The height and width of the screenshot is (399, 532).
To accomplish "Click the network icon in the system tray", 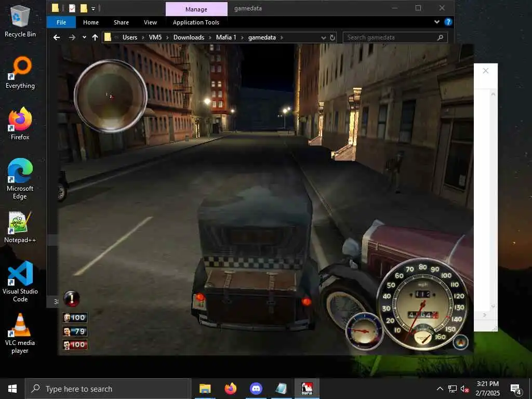I will 453,389.
